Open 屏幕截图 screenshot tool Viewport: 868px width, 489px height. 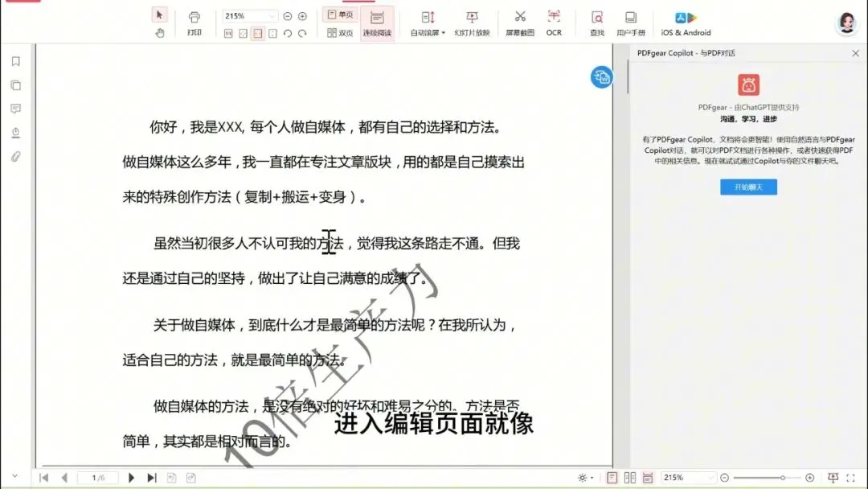pos(520,24)
